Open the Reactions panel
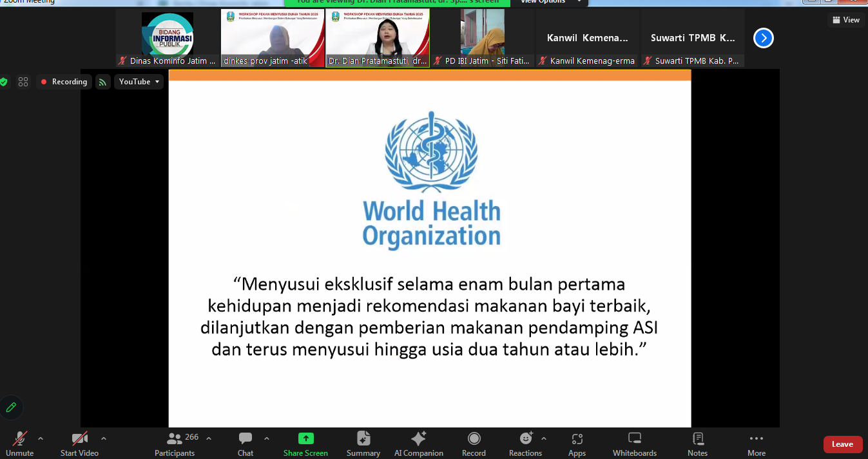Viewport: 868px width, 459px height. point(524,444)
